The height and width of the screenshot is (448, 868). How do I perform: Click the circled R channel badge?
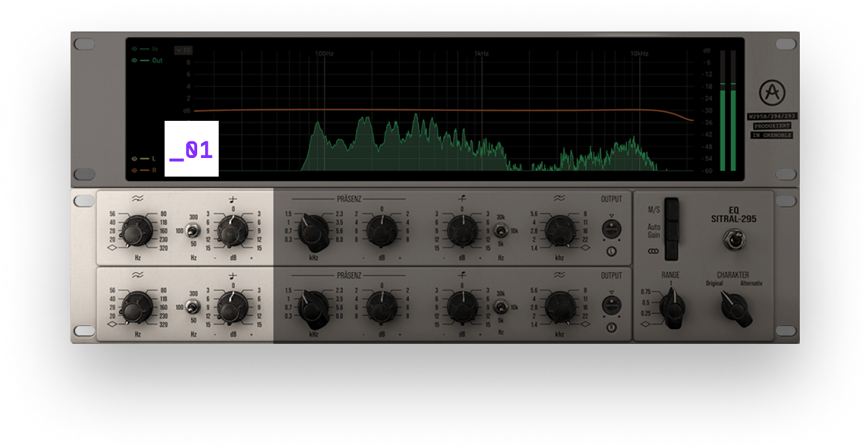pyautogui.click(x=611, y=328)
